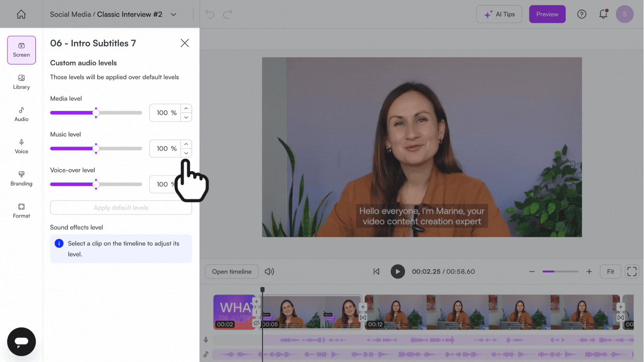The width and height of the screenshot is (644, 362).
Task: Increase Music level with up arrow
Action: pos(186,144)
